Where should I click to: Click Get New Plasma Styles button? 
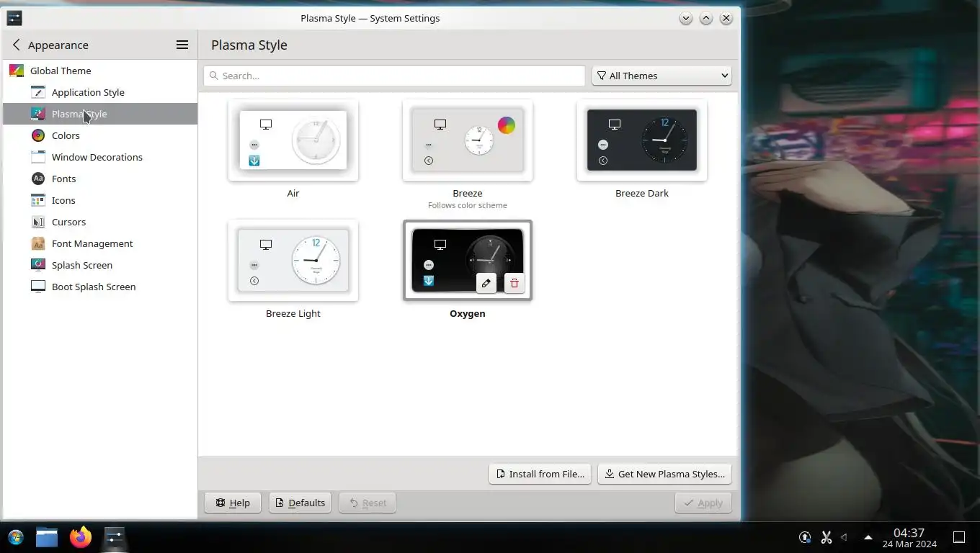click(x=664, y=474)
